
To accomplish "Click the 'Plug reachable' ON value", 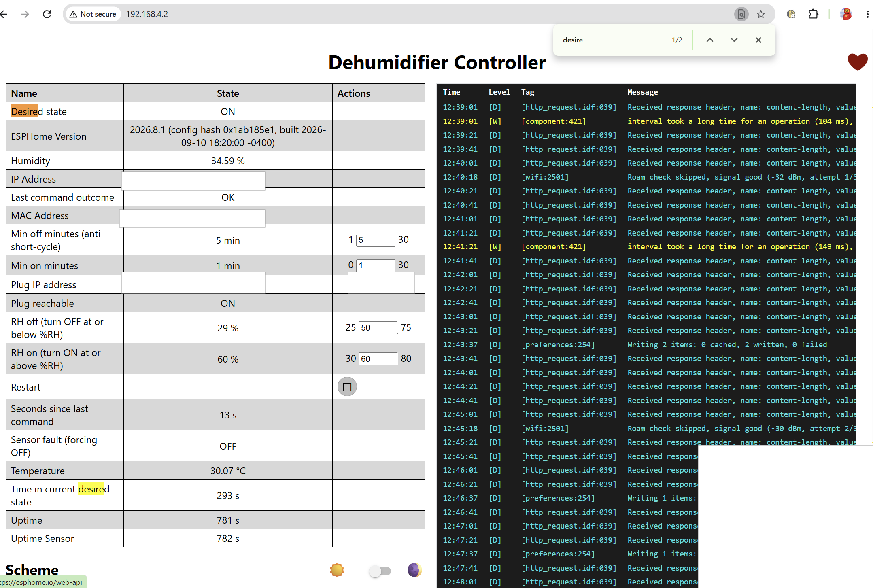I will pos(228,303).
